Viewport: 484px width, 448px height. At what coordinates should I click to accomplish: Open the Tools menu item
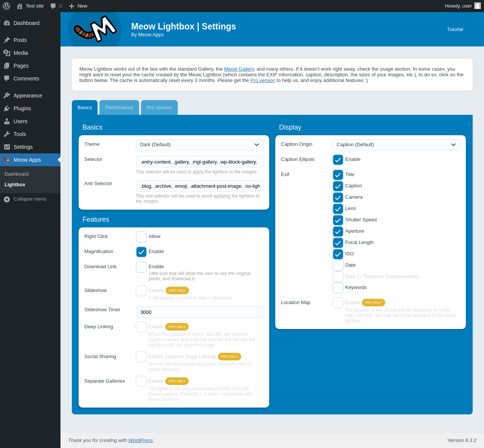coord(30,134)
